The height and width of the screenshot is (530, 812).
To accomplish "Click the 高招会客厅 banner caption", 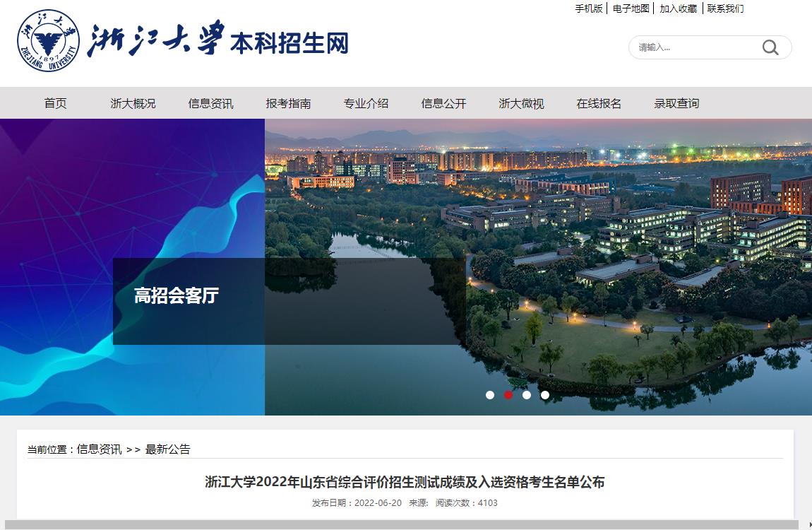I will [176, 295].
